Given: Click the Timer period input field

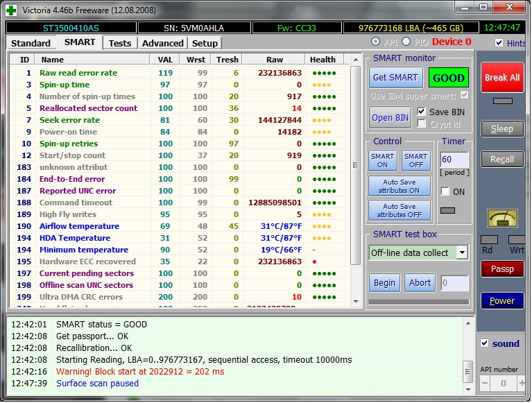Looking at the screenshot, I should pyautogui.click(x=454, y=160).
